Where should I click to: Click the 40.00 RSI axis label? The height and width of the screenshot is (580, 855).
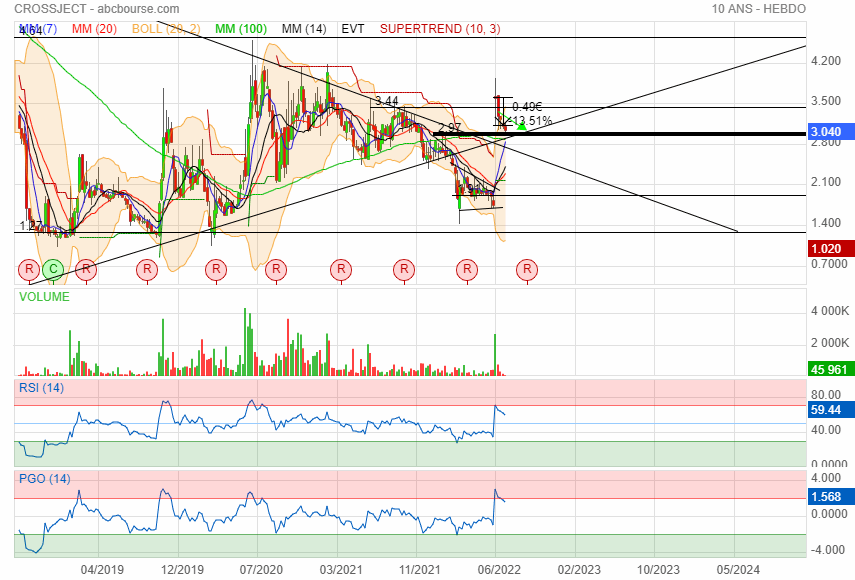[x=826, y=430]
